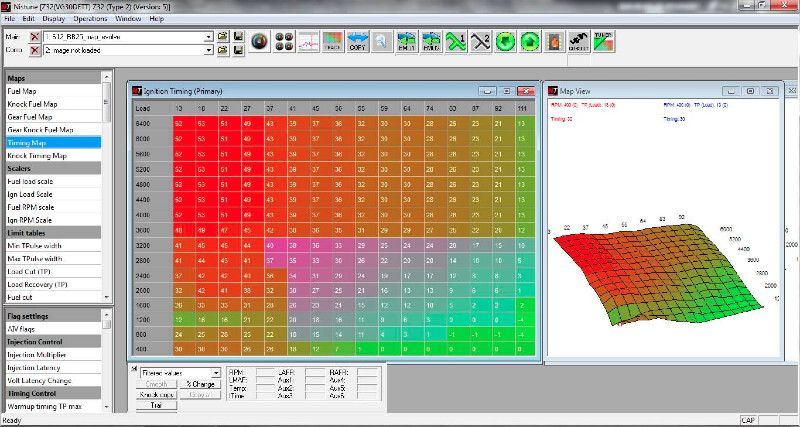Open the Help menu
The height and width of the screenshot is (427, 800).
point(157,18)
